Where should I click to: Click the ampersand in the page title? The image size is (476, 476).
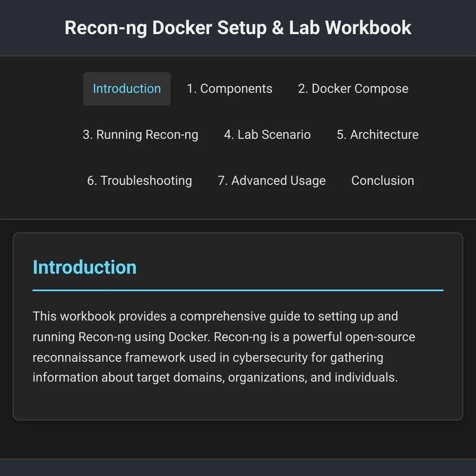pyautogui.click(x=278, y=28)
